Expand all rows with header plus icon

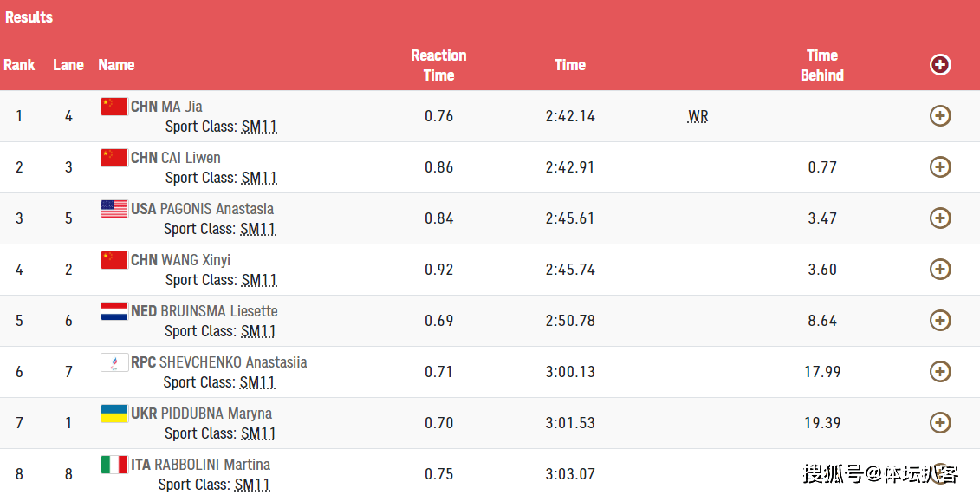pyautogui.click(x=940, y=64)
